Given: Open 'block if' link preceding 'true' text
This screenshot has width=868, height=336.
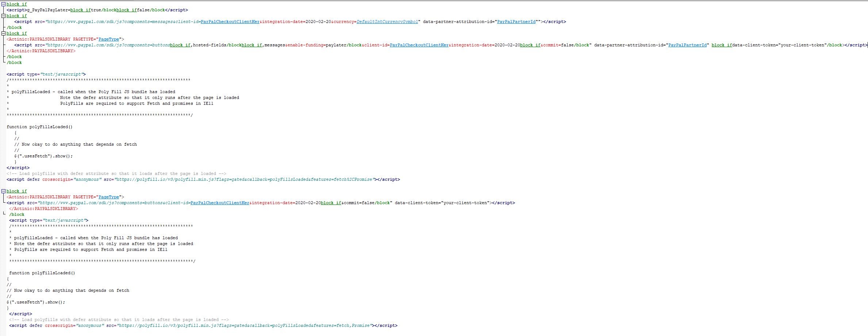Looking at the screenshot, I should 80,10.
